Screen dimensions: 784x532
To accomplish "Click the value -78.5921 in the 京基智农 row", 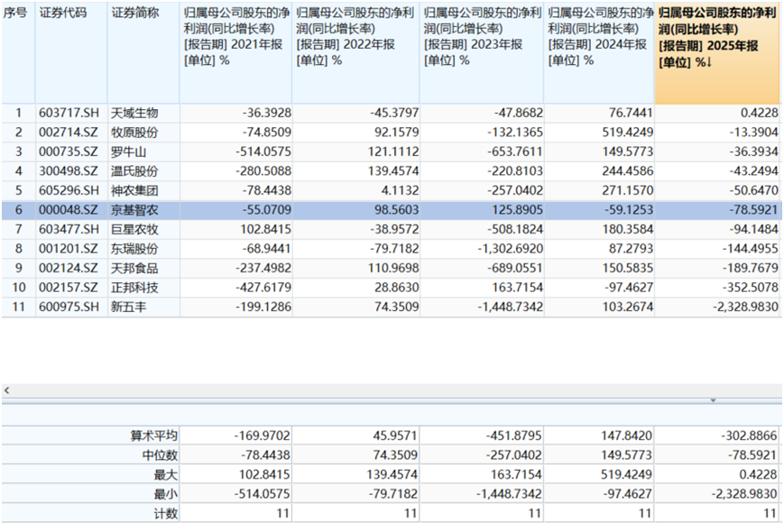I will [753, 210].
